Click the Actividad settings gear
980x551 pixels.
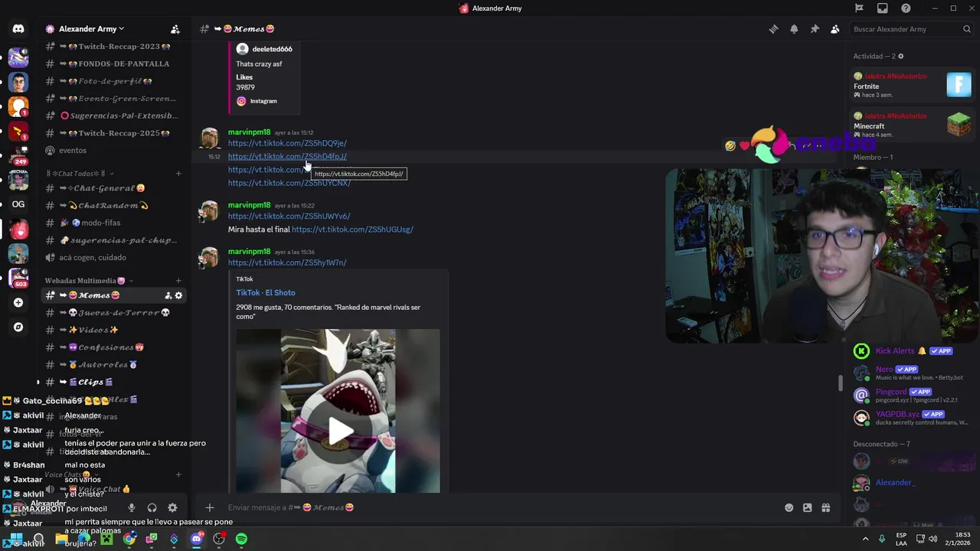(900, 57)
